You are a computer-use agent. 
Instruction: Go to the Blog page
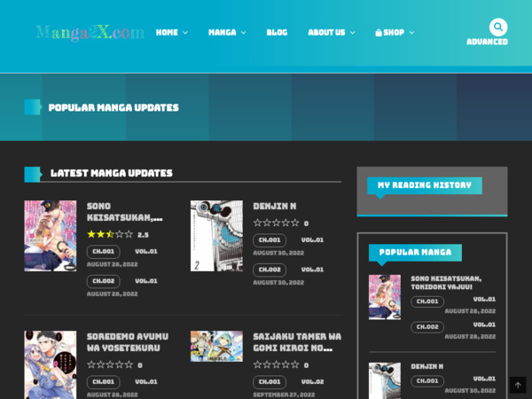[277, 33]
